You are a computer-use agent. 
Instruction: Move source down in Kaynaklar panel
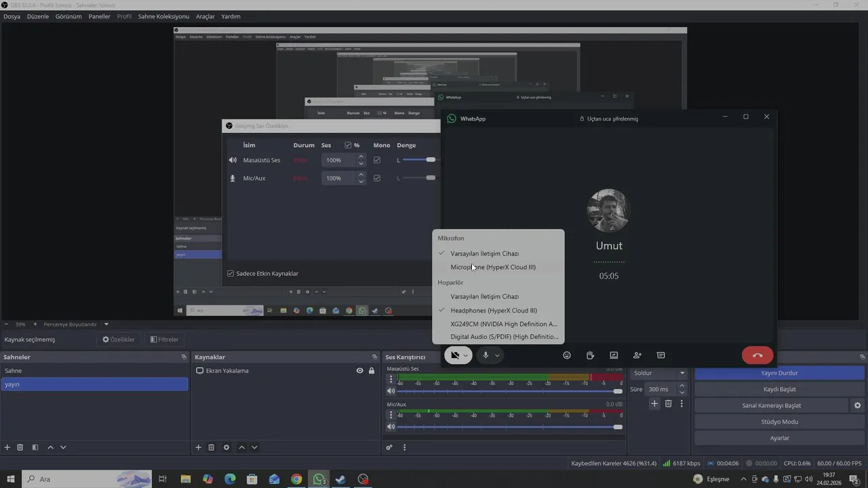254,447
